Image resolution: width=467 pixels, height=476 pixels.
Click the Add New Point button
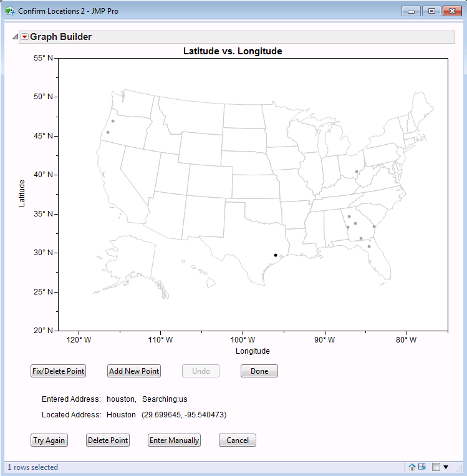134,371
